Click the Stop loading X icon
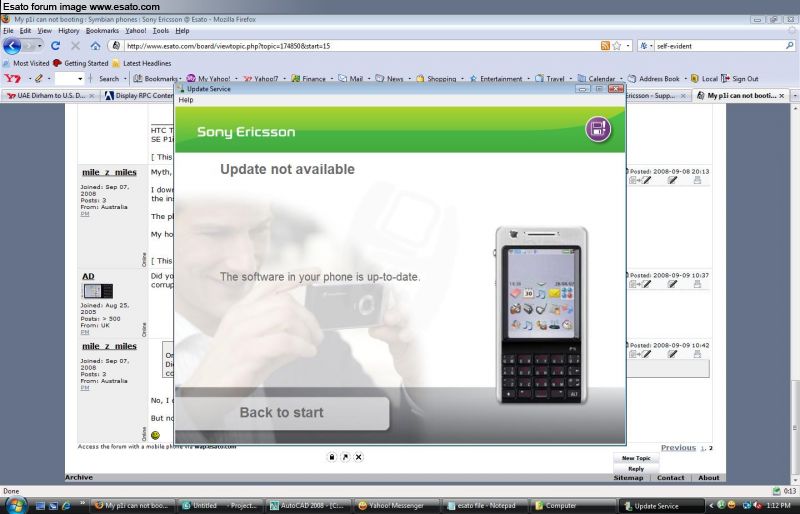Image resolution: width=800 pixels, height=514 pixels. point(75,46)
